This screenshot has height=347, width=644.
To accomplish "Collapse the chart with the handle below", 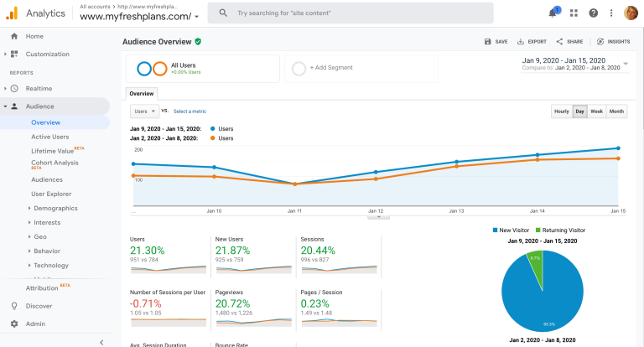I will tap(378, 217).
